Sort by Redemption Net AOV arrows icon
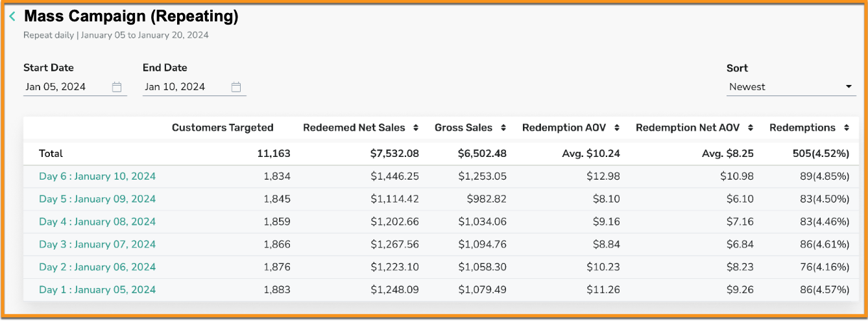 pos(751,128)
